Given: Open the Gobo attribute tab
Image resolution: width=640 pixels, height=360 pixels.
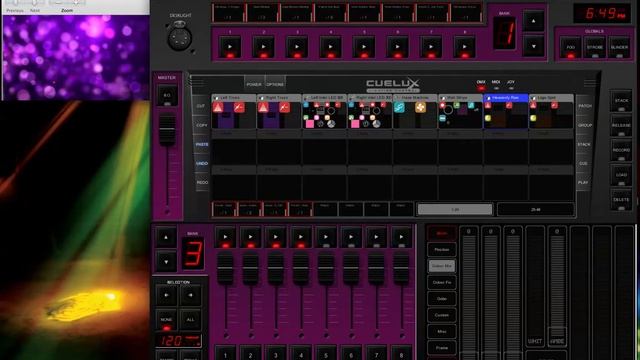Looking at the screenshot, I should 442,299.
